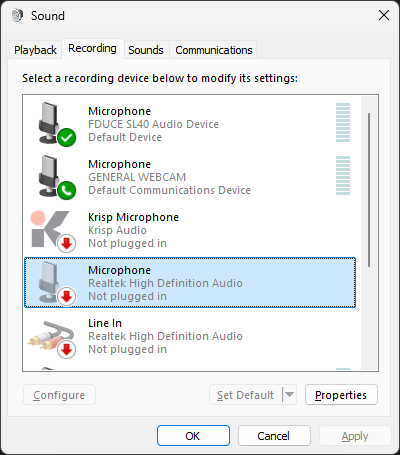Click the Sound dialog speaker icon
Image resolution: width=400 pixels, height=455 pixels.
pyautogui.click(x=17, y=15)
